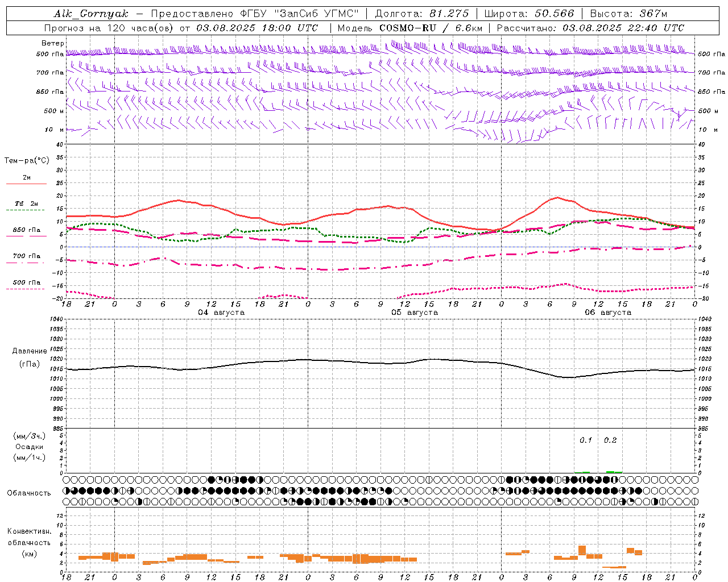Click the '(мм/3ч.)' precipitation unit label
Screen dimensions: 728x582
(30, 436)
